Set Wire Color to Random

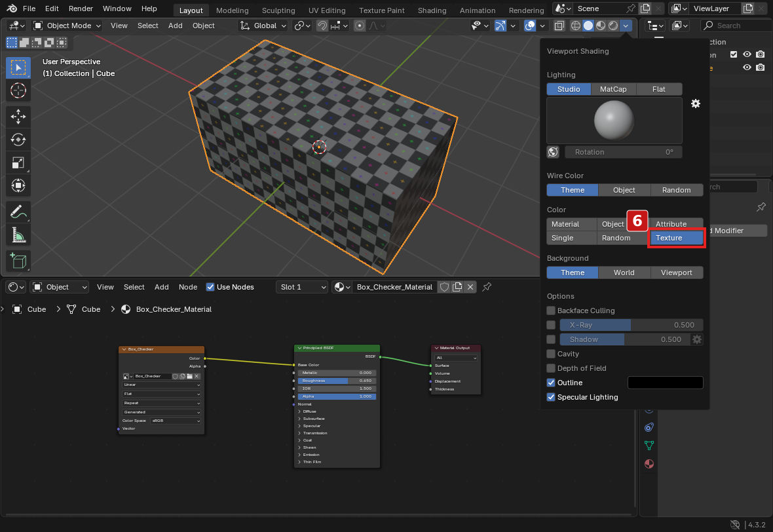(x=676, y=190)
